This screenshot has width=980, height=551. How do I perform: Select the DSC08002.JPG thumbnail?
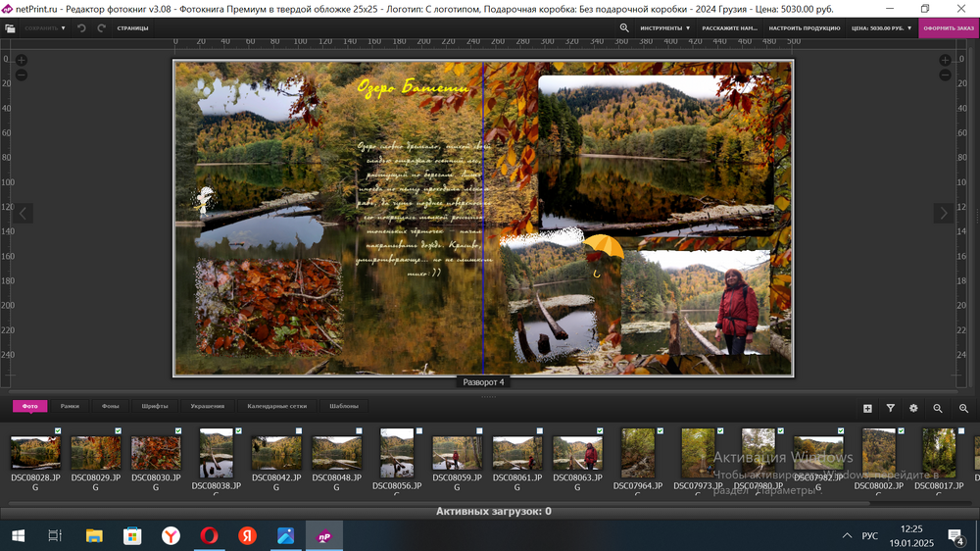879,453
